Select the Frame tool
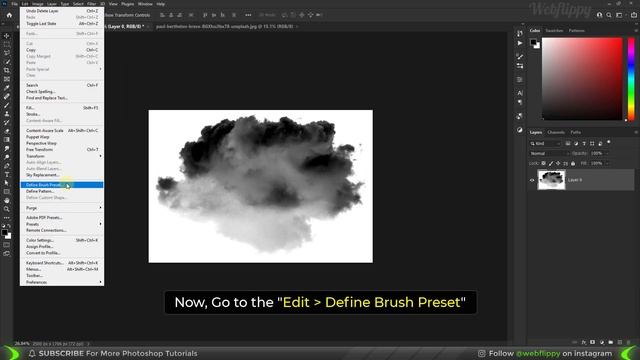The height and width of the screenshot is (360, 640). click(x=7, y=79)
